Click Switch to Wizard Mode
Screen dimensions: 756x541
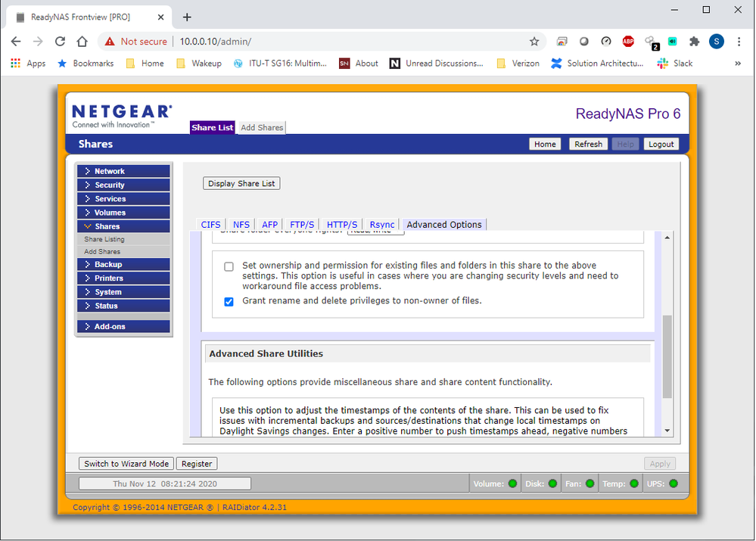[126, 463]
